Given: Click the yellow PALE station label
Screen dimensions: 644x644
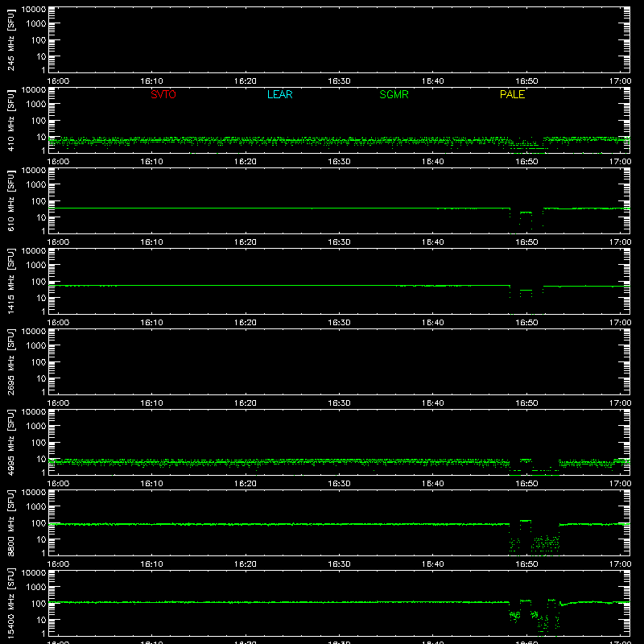Looking at the screenshot, I should (x=512, y=94).
